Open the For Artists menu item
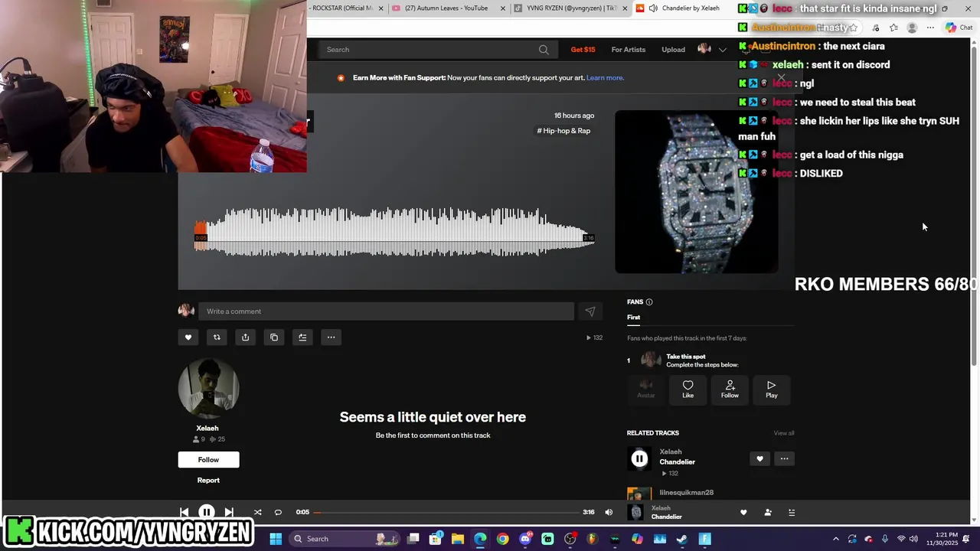 (628, 50)
